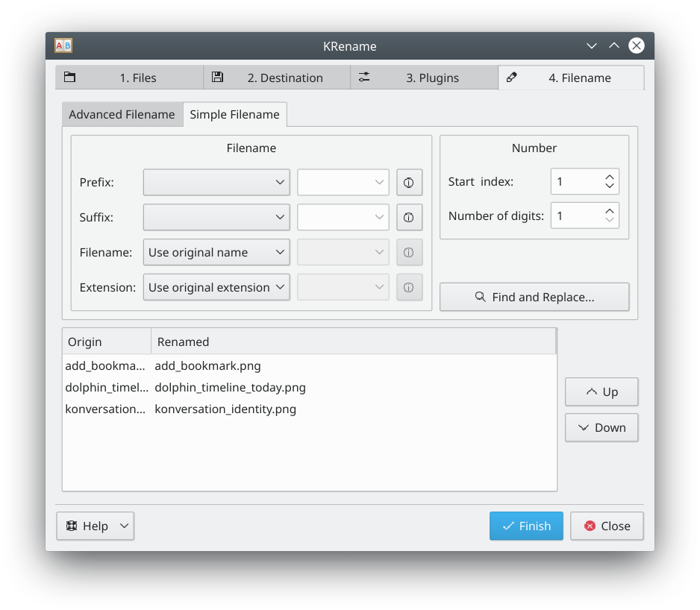Click Finish to rename files
Image resolution: width=700 pixels, height=610 pixels.
(x=526, y=526)
